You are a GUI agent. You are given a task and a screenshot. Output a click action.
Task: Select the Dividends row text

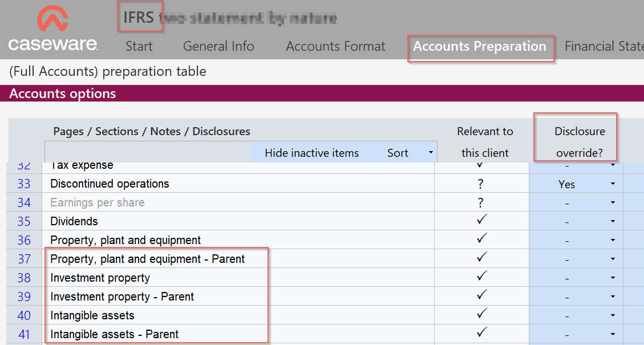click(74, 221)
